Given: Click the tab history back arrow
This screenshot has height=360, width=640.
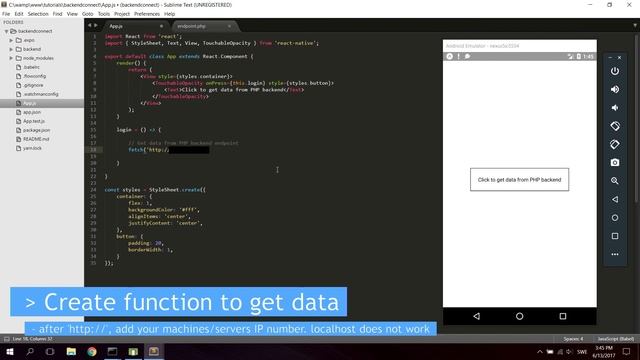Looking at the screenshot, I should [x=90, y=25].
